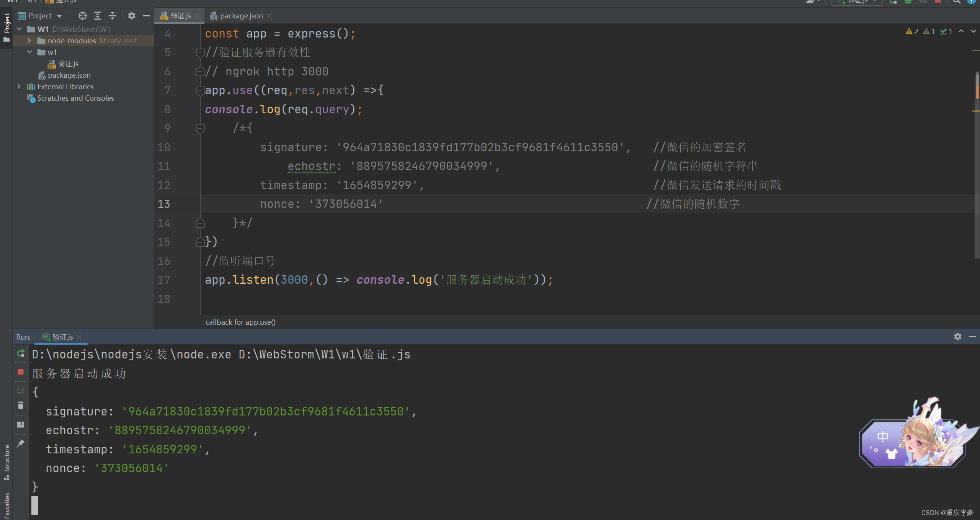
Task: Click the Locate/Select Opened File target icon
Action: (x=82, y=16)
